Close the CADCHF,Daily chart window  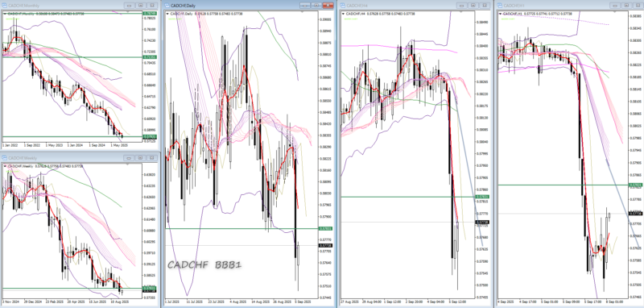click(x=328, y=6)
